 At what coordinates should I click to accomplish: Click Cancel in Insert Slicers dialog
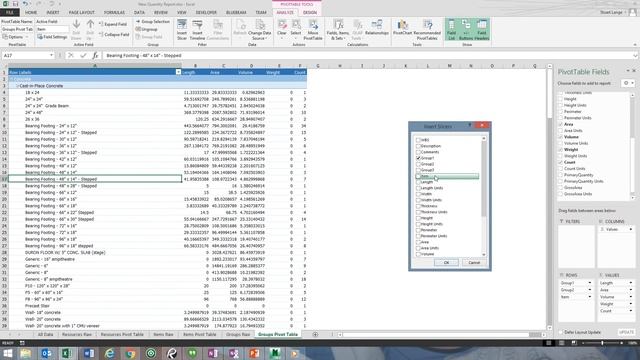click(x=474, y=262)
